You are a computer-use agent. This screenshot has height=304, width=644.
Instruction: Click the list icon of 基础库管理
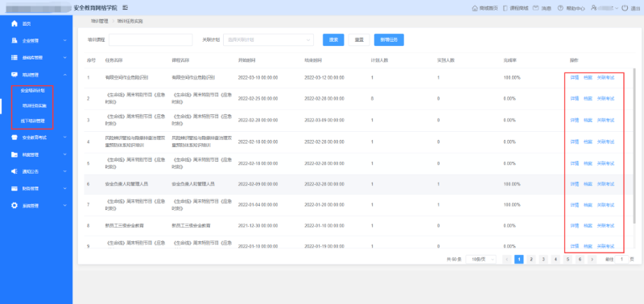coord(14,58)
